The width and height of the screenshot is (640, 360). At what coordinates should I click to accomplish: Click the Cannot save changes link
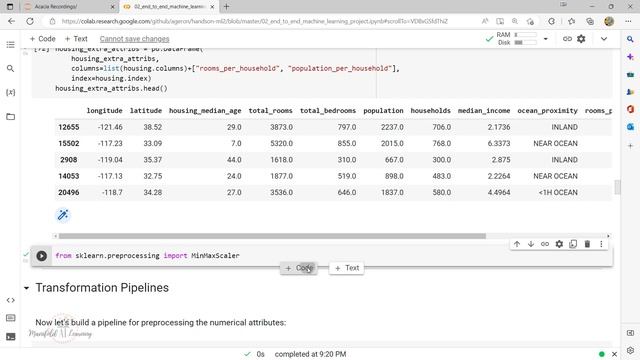[134, 39]
